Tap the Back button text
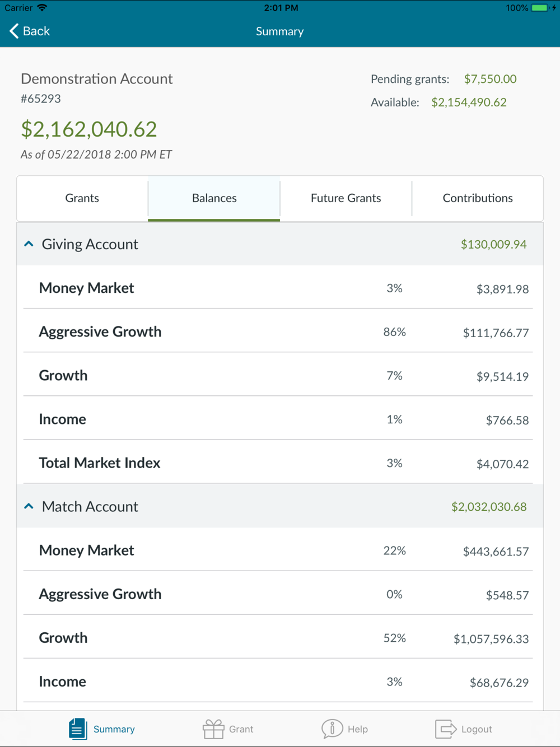The width and height of the screenshot is (560, 747). [36, 31]
